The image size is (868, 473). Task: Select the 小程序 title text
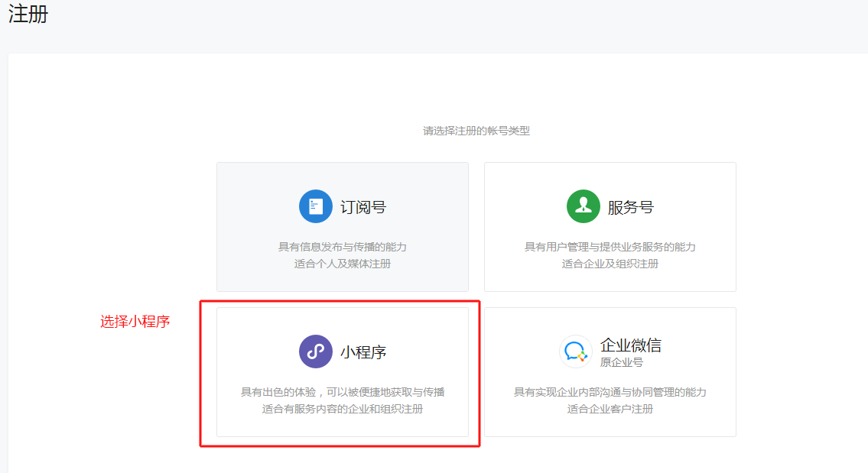click(363, 352)
